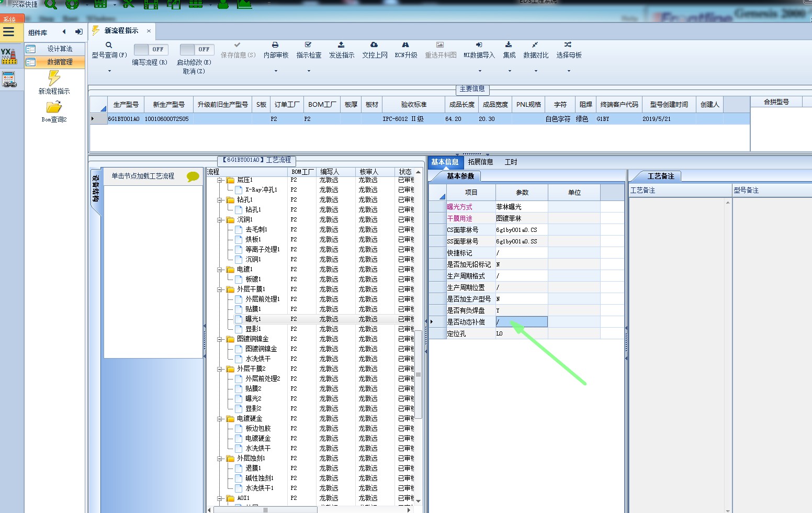Click the 是否动态补偿 parameter value field
This screenshot has width=812, height=513.
coord(521,322)
